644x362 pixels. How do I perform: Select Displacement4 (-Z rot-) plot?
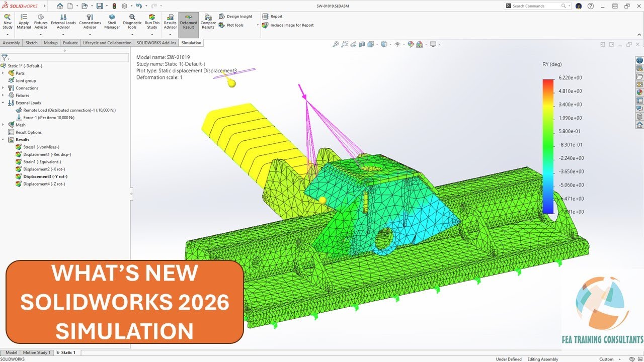[x=40, y=184]
